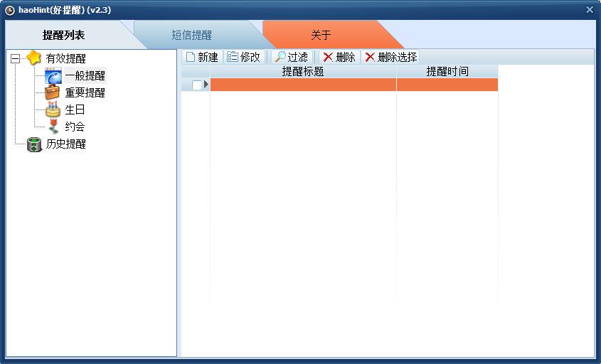Click the 提醒标题 column header
The image size is (601, 364).
(303, 72)
